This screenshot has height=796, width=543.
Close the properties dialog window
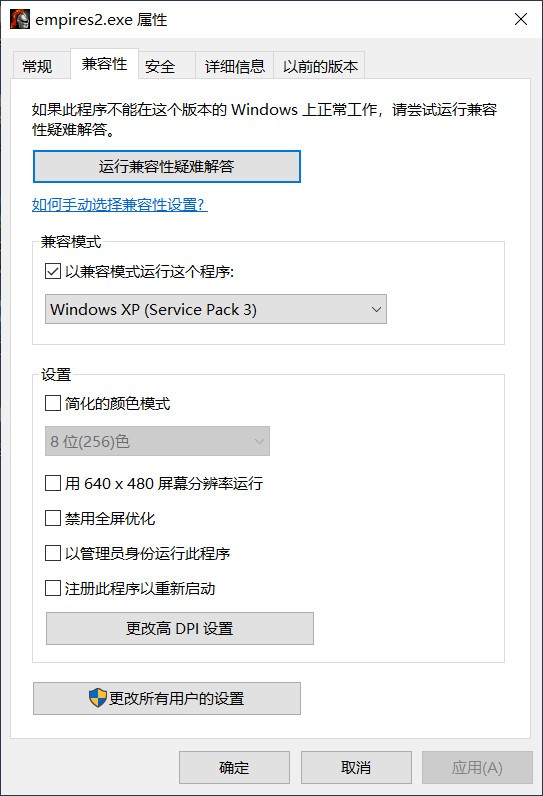521,19
